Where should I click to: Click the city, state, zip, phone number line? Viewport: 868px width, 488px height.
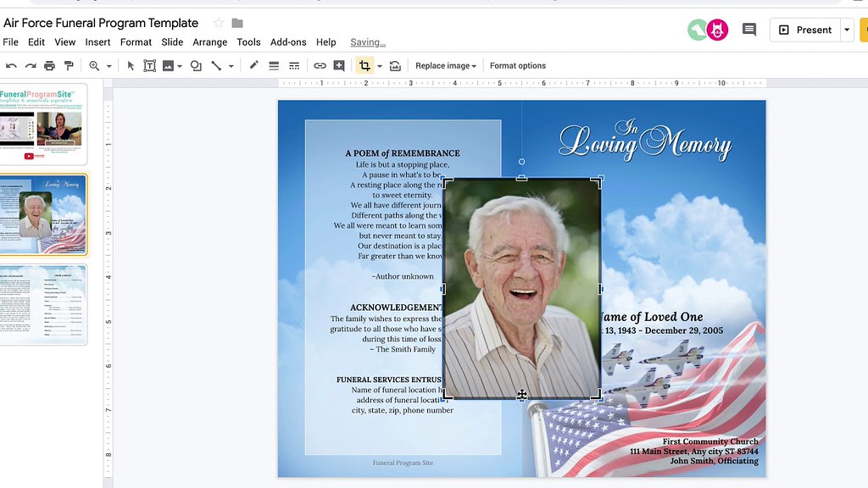tap(403, 410)
